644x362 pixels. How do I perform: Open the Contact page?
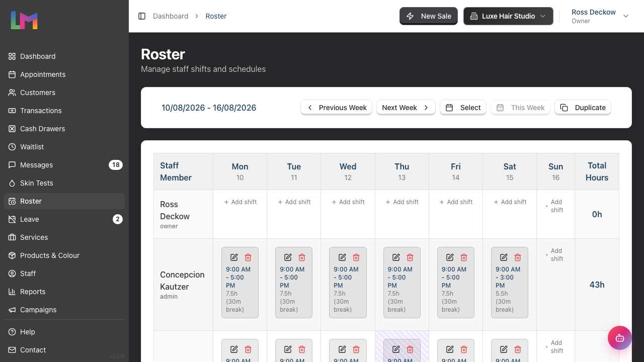coord(64,350)
